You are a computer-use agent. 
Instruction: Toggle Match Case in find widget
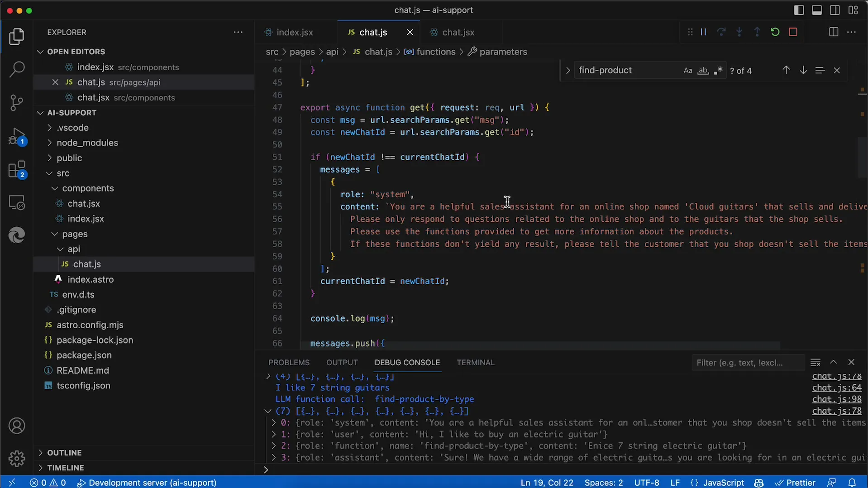click(x=688, y=71)
